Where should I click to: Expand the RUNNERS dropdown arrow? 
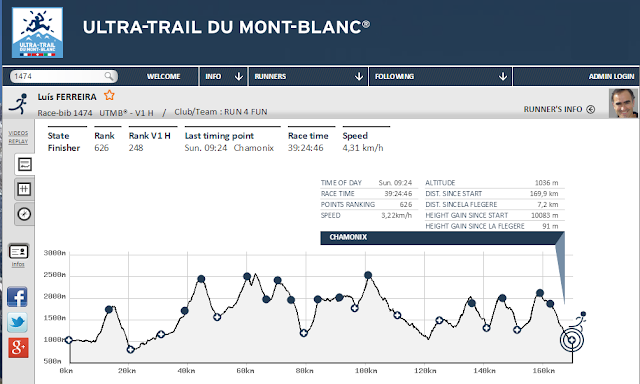pos(359,76)
